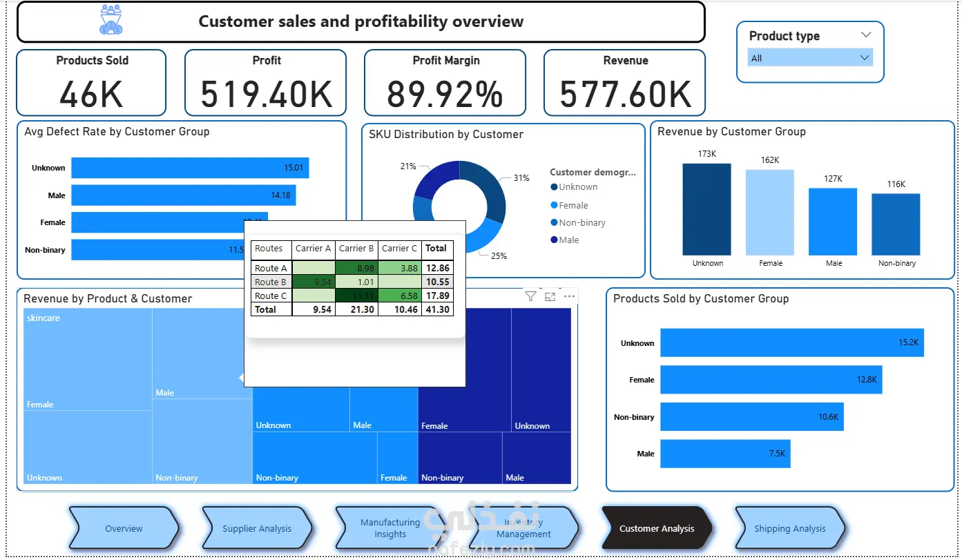962x560 pixels.
Task: Click the light blue Non-binary skincare treemap tile
Action: pos(202,441)
